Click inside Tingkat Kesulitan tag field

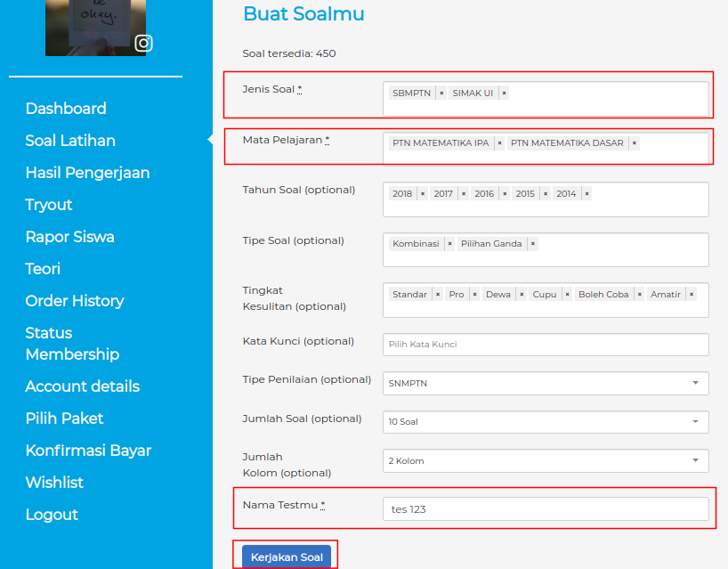(546, 300)
